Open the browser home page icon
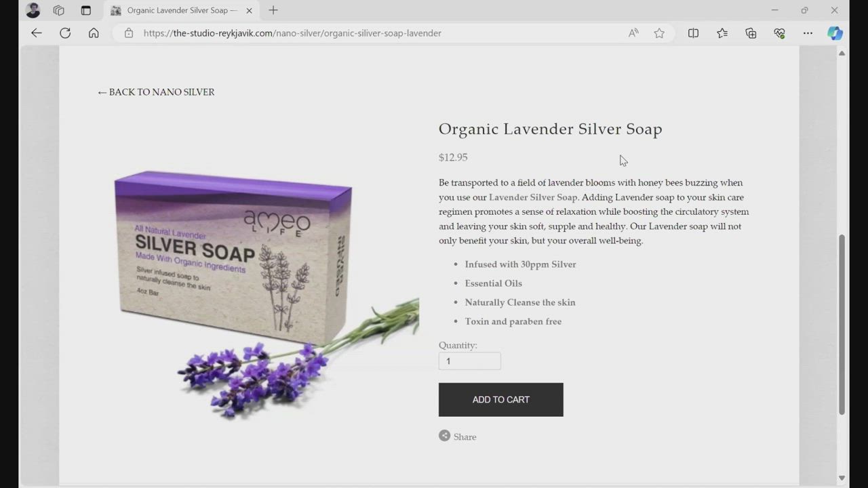868x488 pixels. pyautogui.click(x=94, y=33)
